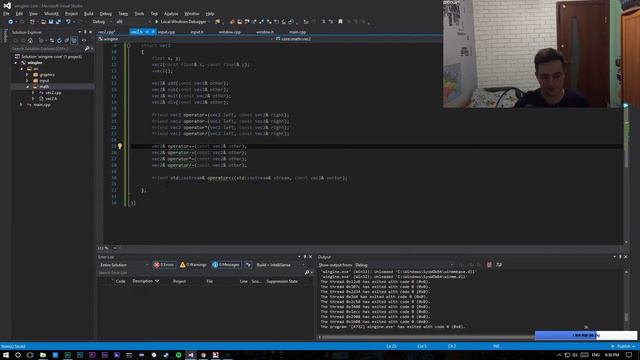Switch to the window.cpp editor tab
Screen dimensions: 640x360
[x=229, y=32]
